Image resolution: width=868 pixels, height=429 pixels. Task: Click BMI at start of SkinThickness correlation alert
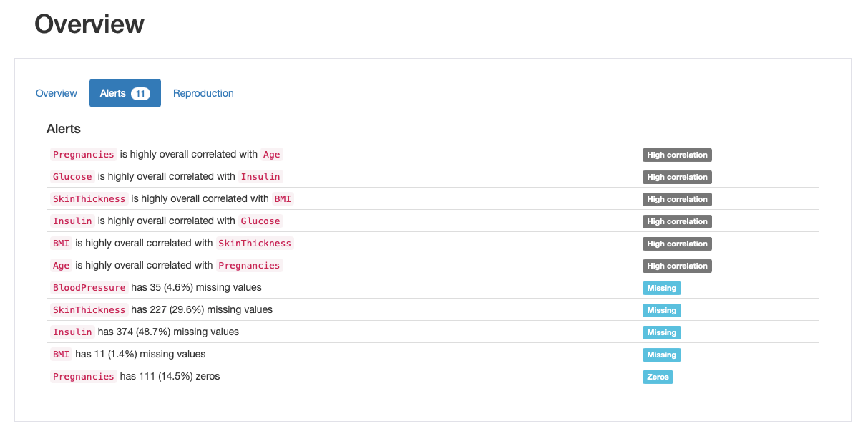(62, 244)
